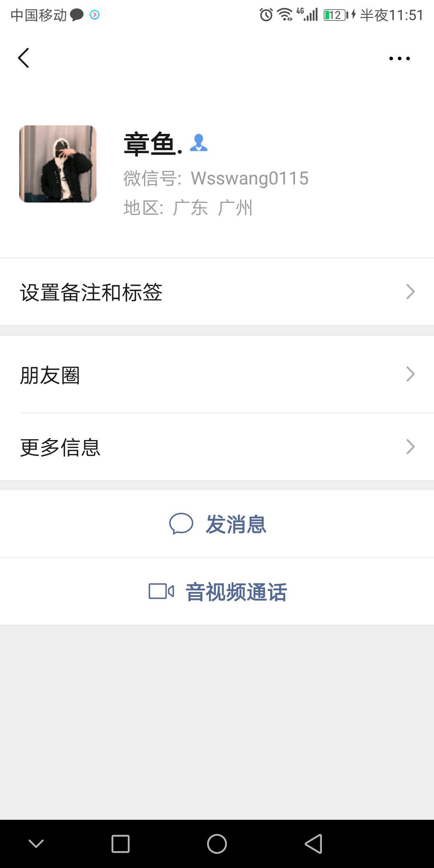This screenshot has width=434, height=868.
Task: Tap the speech bubble message icon
Action: pyautogui.click(x=181, y=524)
